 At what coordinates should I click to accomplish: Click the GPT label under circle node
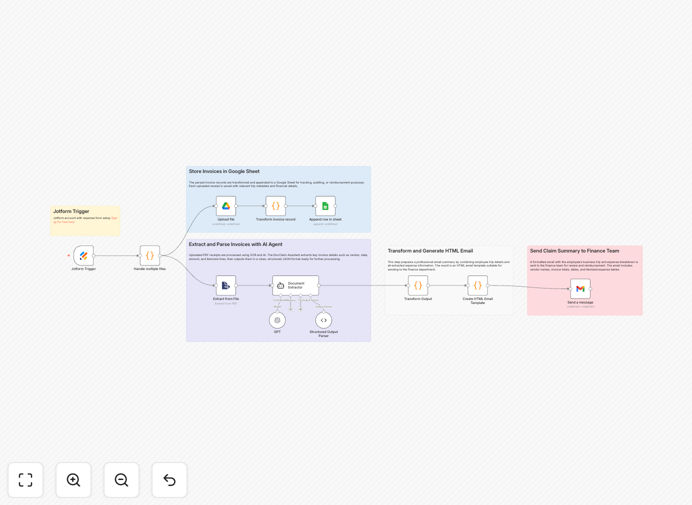(x=277, y=332)
